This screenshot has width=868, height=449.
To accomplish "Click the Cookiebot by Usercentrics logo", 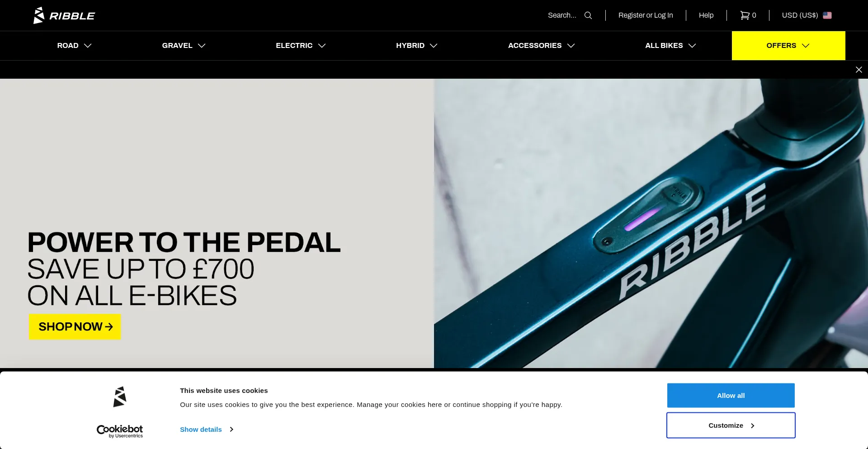I will click(120, 431).
